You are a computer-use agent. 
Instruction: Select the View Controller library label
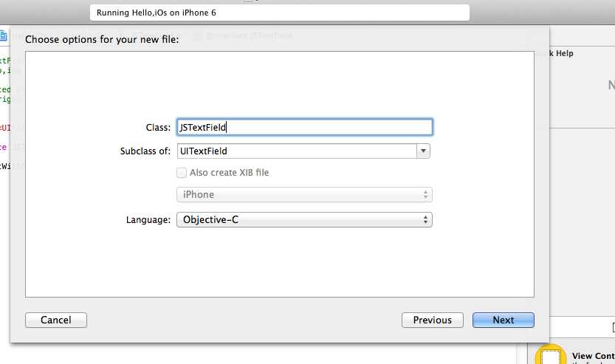click(x=593, y=356)
